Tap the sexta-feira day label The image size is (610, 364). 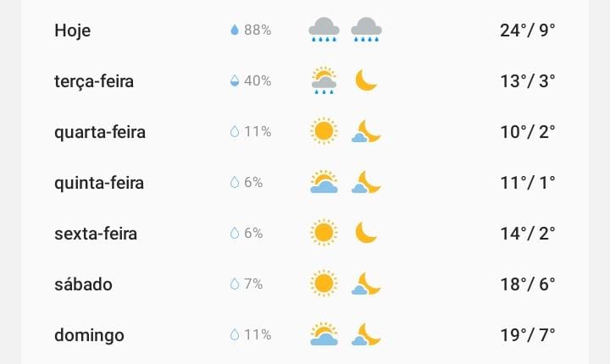(x=95, y=234)
